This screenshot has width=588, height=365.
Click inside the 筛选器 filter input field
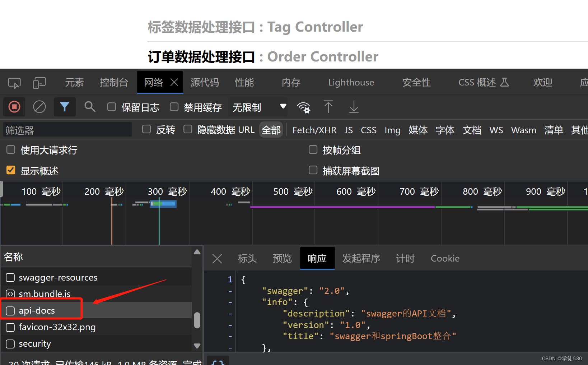tap(67, 130)
